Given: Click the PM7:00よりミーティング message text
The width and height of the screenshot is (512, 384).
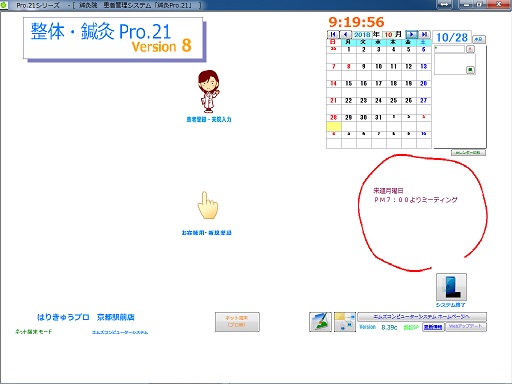Looking at the screenshot, I should coord(416,200).
